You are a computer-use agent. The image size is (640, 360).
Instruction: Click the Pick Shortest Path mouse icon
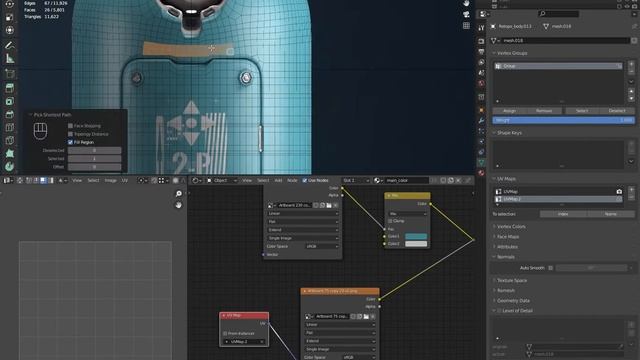pyautogui.click(x=40, y=131)
